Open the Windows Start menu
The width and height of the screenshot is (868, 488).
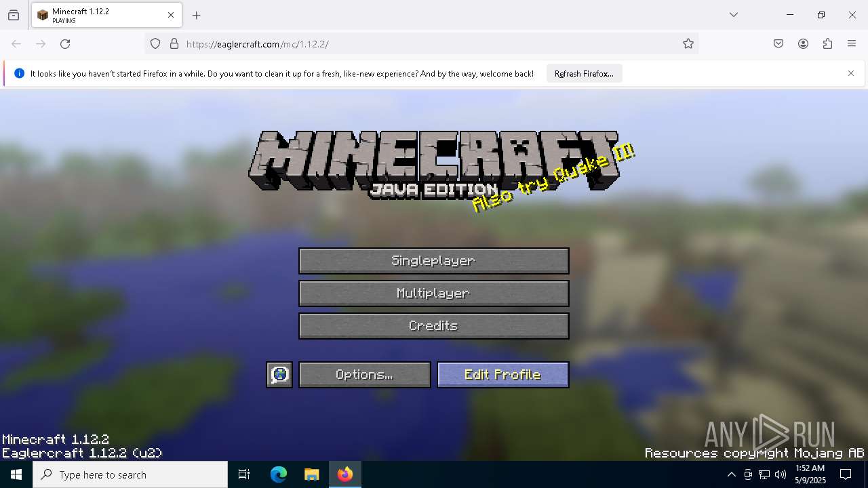click(x=16, y=474)
